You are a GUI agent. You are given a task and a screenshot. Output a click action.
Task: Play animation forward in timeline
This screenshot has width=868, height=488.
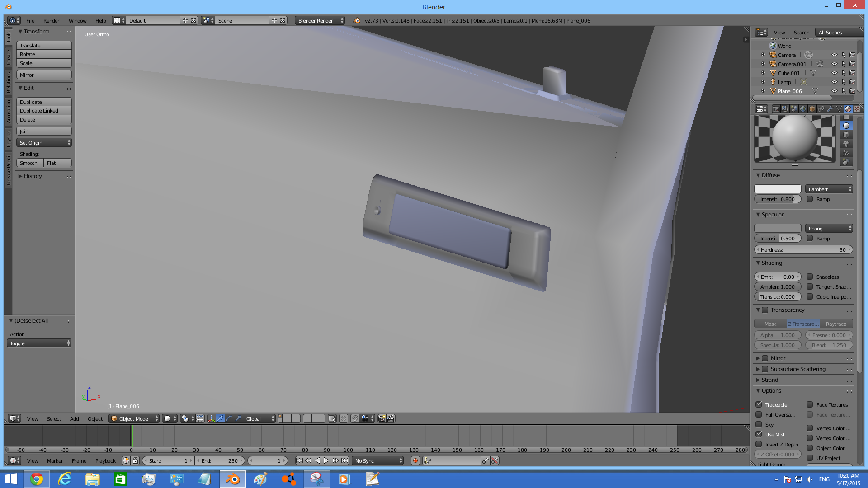pos(326,461)
